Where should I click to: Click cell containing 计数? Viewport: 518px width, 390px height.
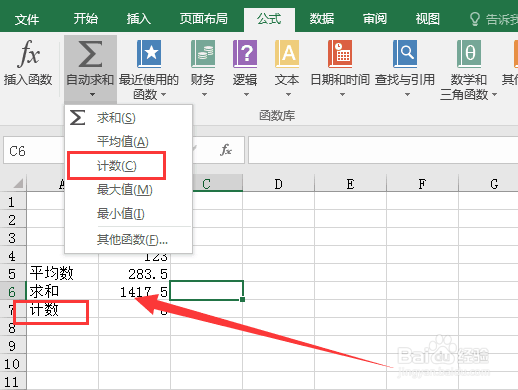pos(63,309)
